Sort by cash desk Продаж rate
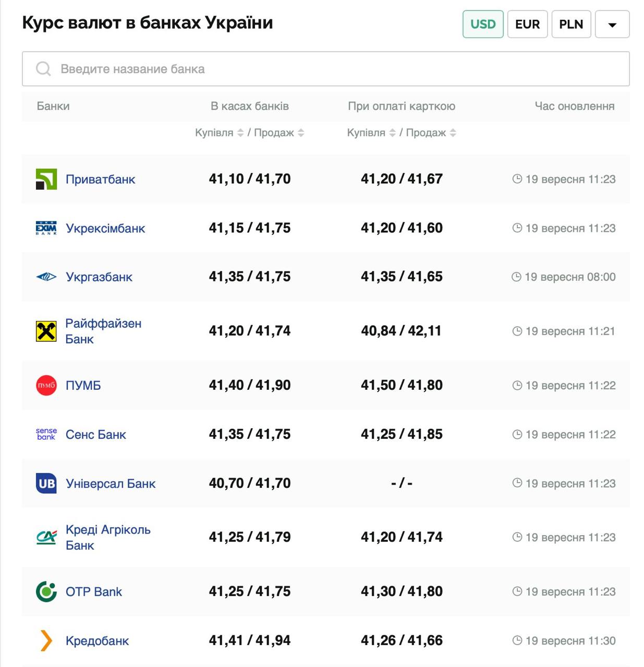Image resolution: width=644 pixels, height=667 pixels. (301, 133)
